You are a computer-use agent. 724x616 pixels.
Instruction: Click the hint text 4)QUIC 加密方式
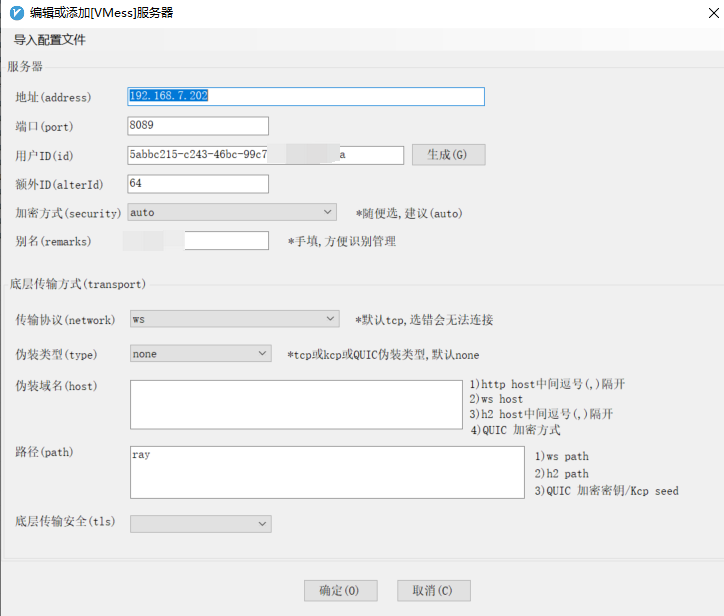(515, 430)
